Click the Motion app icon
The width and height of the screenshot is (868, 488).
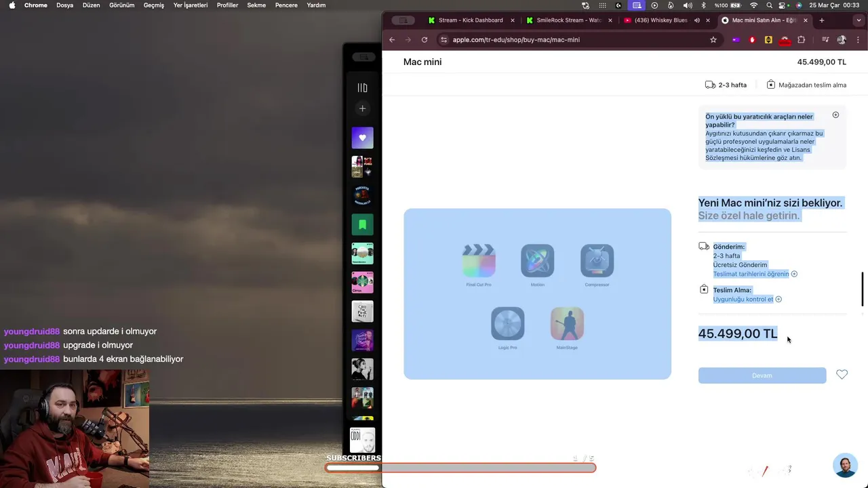click(538, 261)
